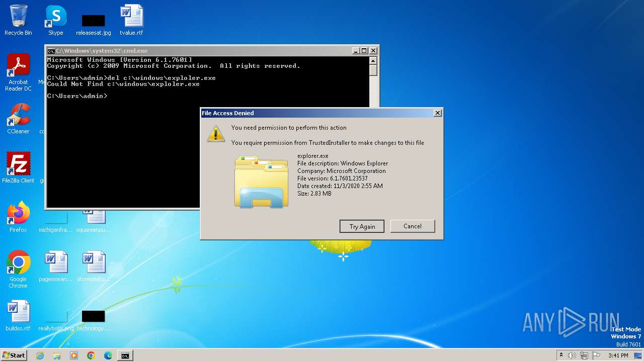Click the C:\Users\admin> prompt line
644x362 pixels.
click(x=77, y=96)
